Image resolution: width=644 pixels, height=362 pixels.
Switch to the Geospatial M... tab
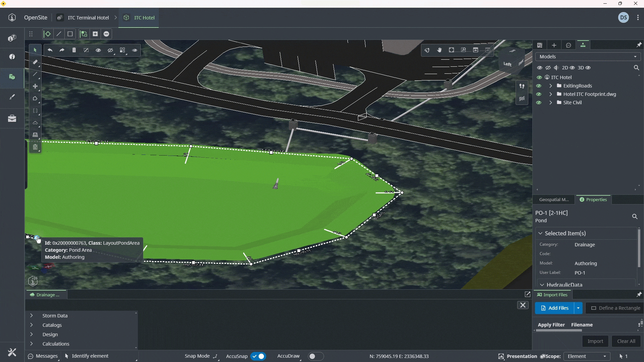[x=554, y=200]
